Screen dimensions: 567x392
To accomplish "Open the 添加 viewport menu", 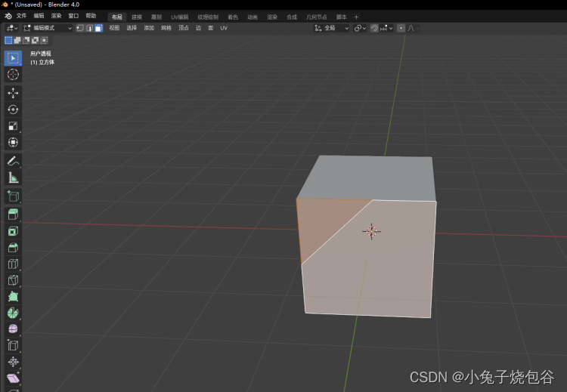I will [x=149, y=28].
